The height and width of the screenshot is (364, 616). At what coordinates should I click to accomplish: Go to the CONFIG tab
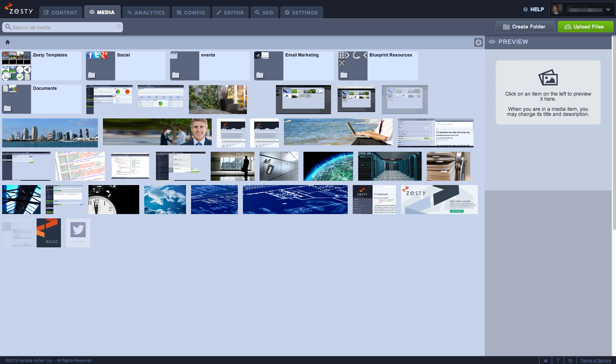191,12
